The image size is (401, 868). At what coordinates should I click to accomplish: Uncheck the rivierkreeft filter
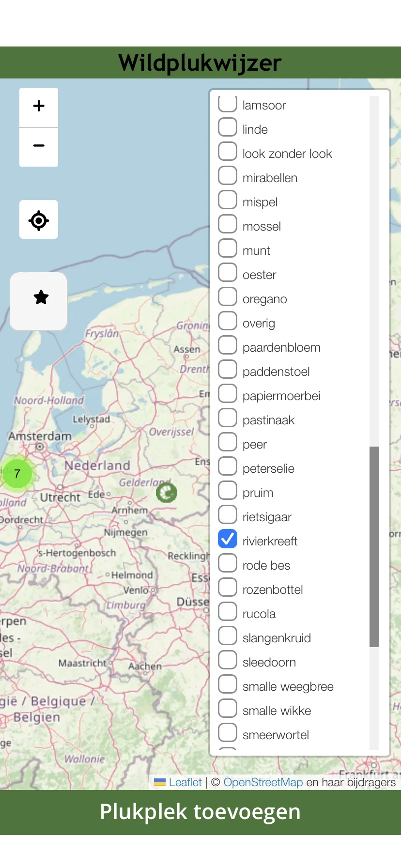pyautogui.click(x=228, y=539)
